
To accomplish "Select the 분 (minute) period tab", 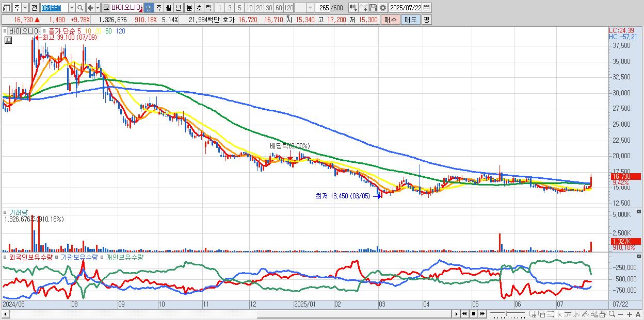I will [x=189, y=8].
